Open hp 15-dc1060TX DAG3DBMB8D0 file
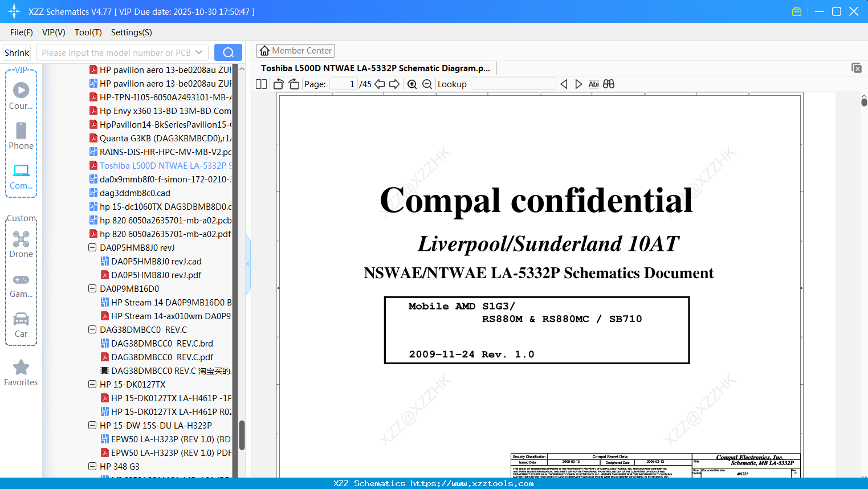868x489 pixels. 161,207
